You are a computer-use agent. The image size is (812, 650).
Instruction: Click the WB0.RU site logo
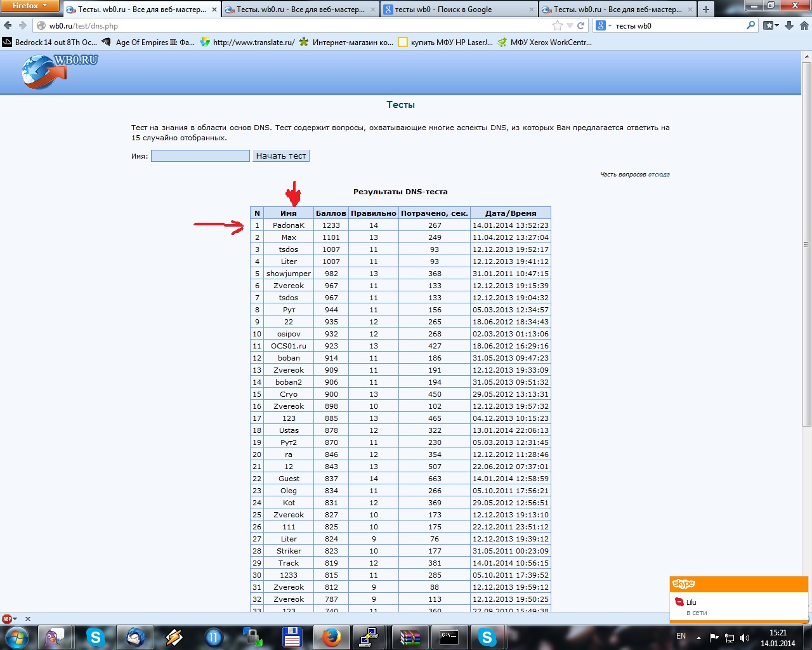click(x=60, y=71)
